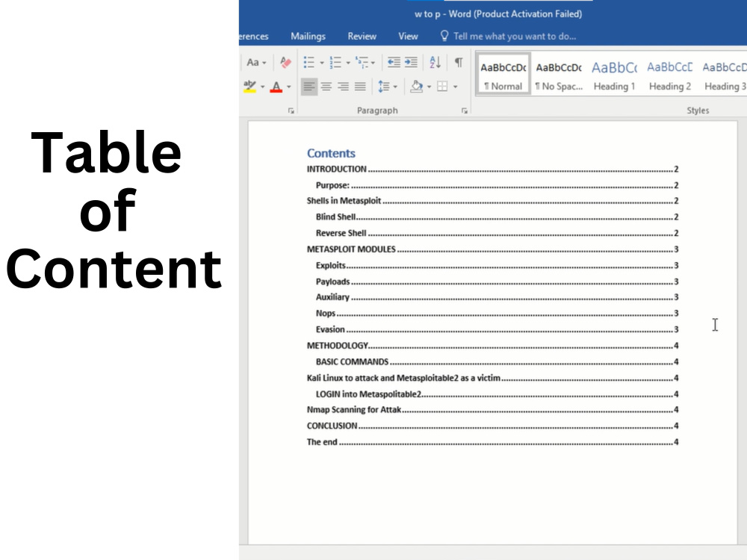Expand the Multilevel List dropdown arrow

pos(373,63)
